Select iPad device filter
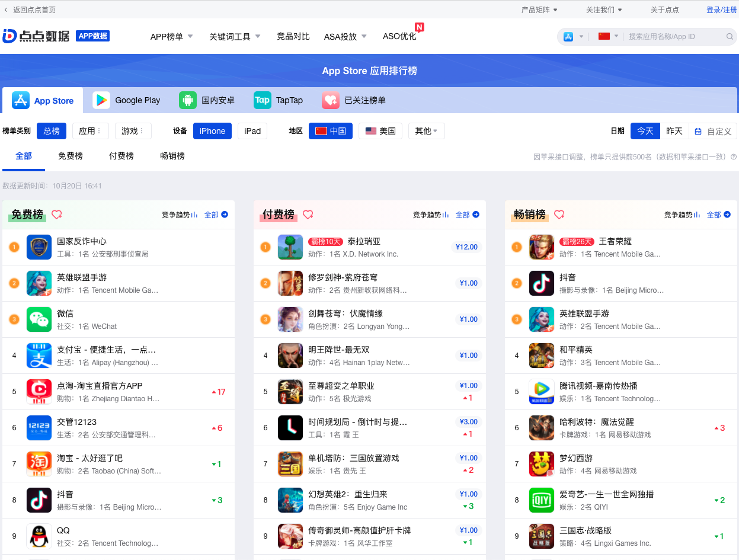 point(252,131)
